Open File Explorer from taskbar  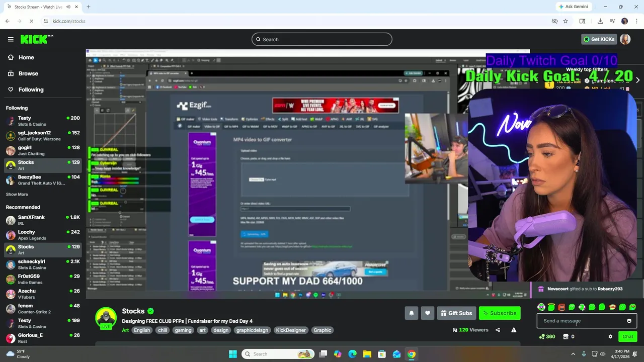367,354
